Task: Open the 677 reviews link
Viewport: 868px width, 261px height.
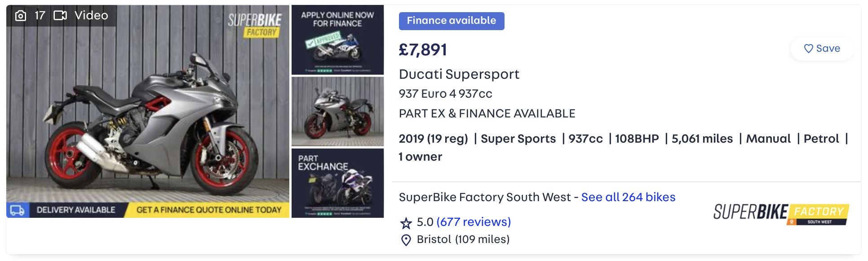Action: (x=474, y=222)
